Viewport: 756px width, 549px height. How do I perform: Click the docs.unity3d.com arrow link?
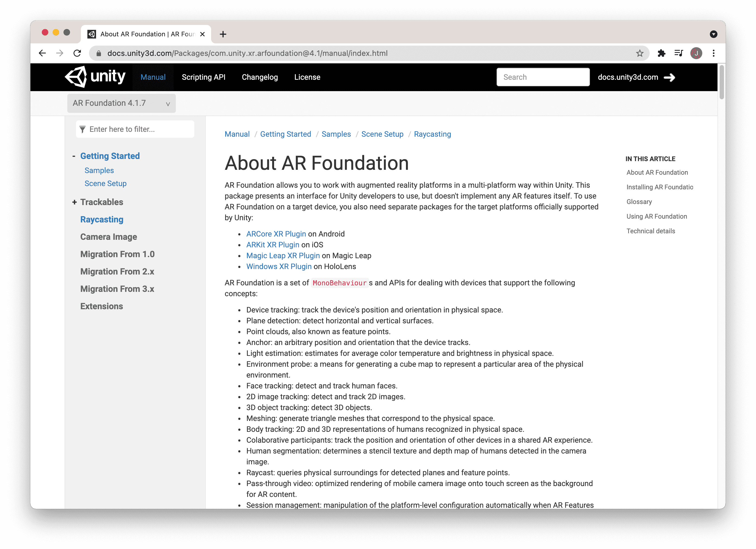[636, 77]
